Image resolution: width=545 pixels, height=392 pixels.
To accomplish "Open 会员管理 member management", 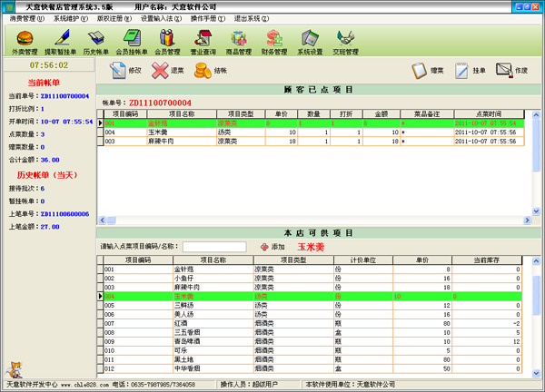I will click(167, 40).
